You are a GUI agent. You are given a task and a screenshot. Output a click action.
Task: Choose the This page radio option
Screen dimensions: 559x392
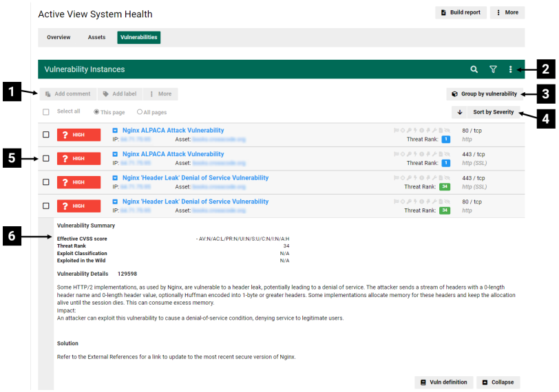tap(96, 112)
